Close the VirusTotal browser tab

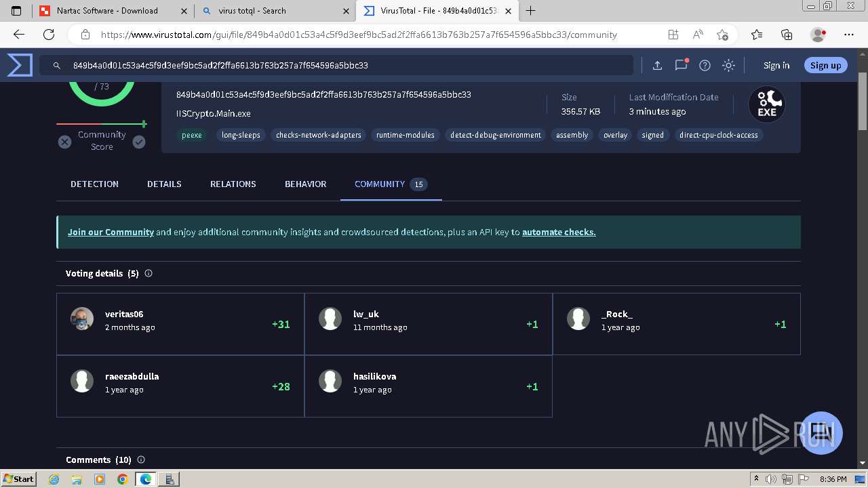click(x=509, y=11)
